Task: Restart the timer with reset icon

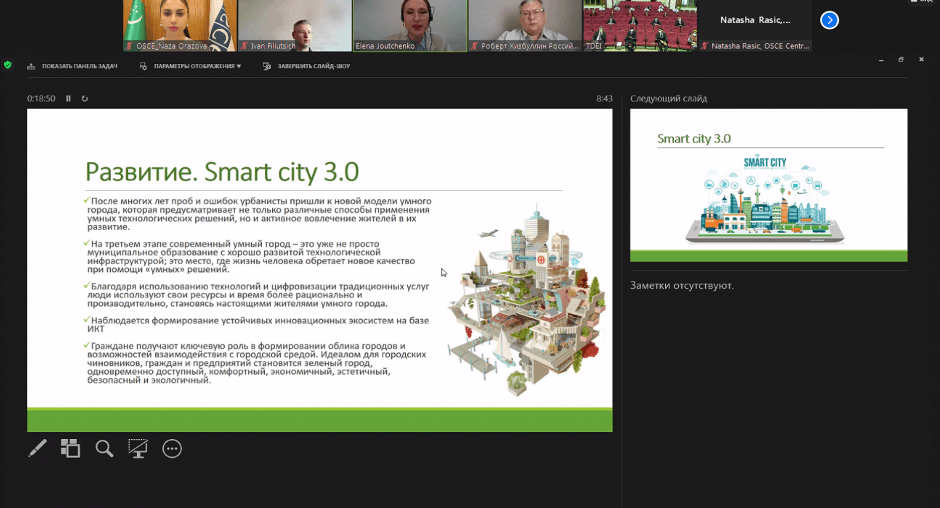Action: (85, 98)
